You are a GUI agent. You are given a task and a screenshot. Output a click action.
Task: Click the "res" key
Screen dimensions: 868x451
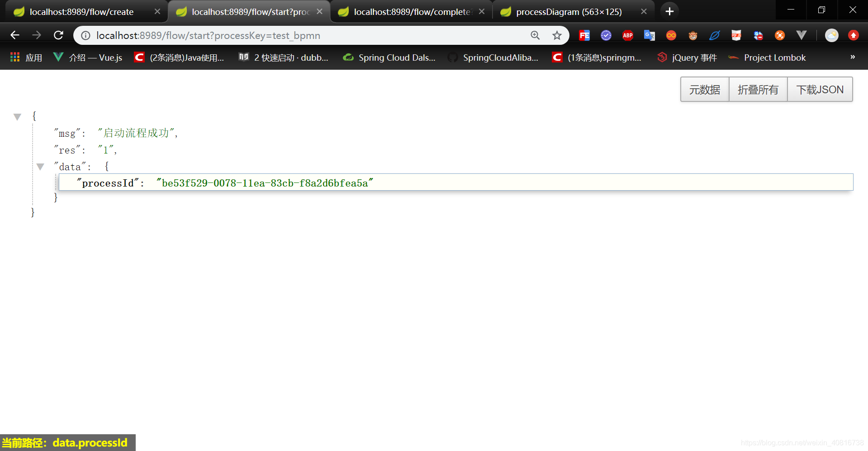pos(67,150)
